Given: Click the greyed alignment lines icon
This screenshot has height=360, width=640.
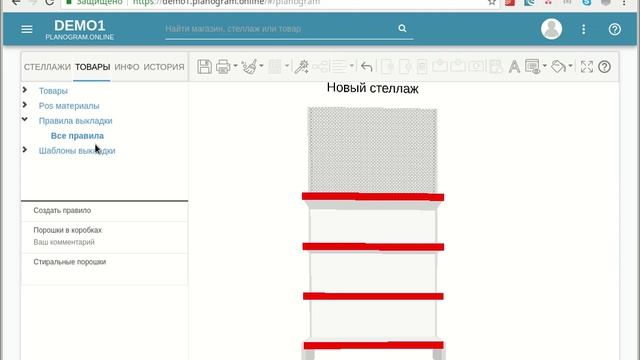Looking at the screenshot, I should click(339, 67).
